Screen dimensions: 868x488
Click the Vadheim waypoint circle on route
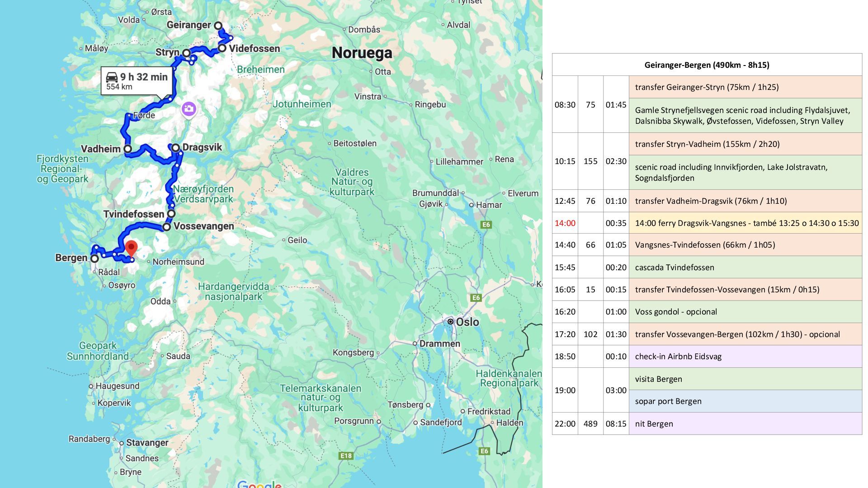pyautogui.click(x=128, y=149)
